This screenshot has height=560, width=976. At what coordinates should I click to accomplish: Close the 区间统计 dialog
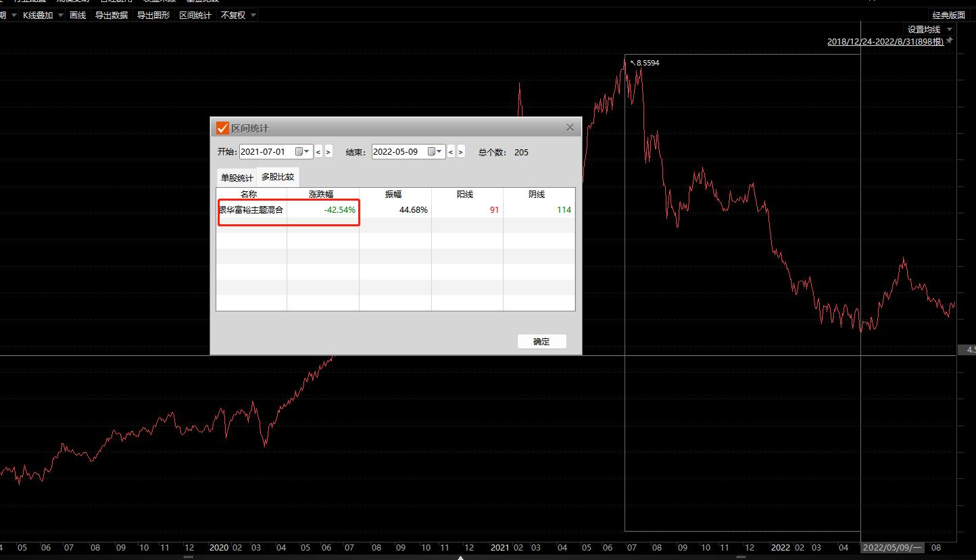[x=570, y=128]
